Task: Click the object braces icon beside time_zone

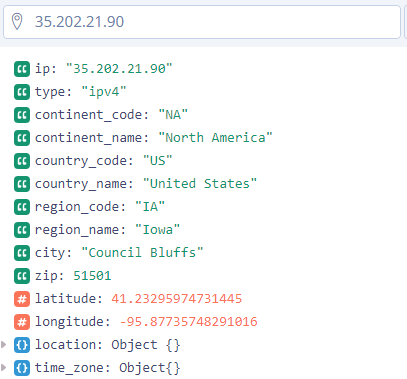Action: tap(22, 368)
